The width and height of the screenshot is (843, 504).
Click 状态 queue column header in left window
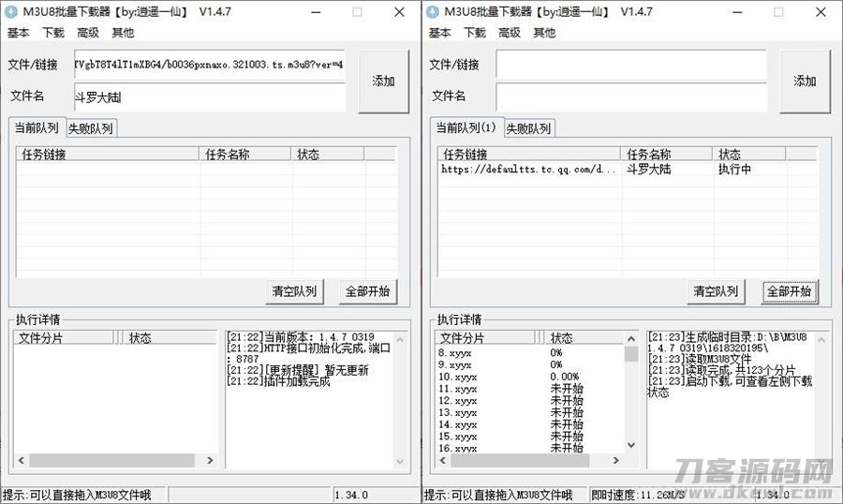tap(328, 155)
